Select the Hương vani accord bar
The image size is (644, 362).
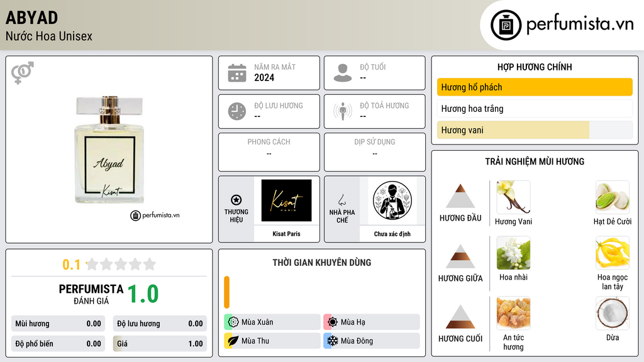tap(535, 130)
